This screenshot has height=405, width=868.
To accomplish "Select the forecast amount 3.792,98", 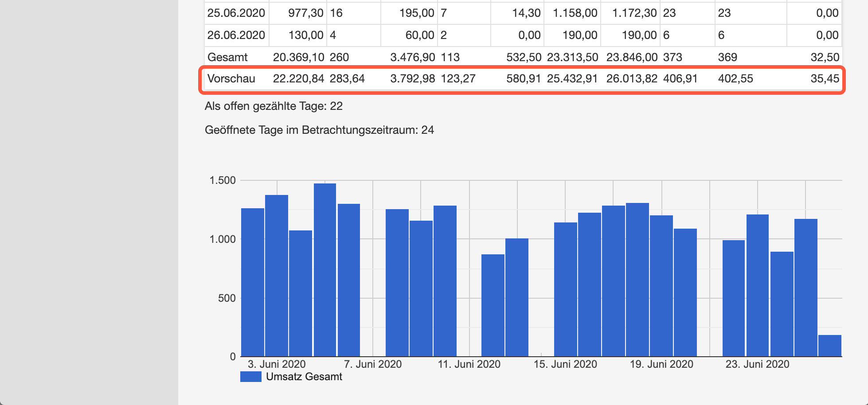I will tap(412, 78).
